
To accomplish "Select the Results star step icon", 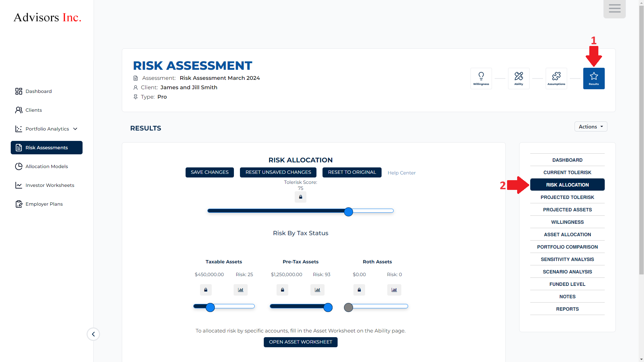I will 594,79.
